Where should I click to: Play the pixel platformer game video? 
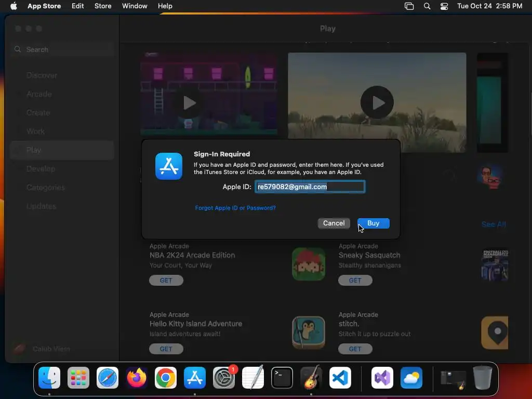(189, 103)
